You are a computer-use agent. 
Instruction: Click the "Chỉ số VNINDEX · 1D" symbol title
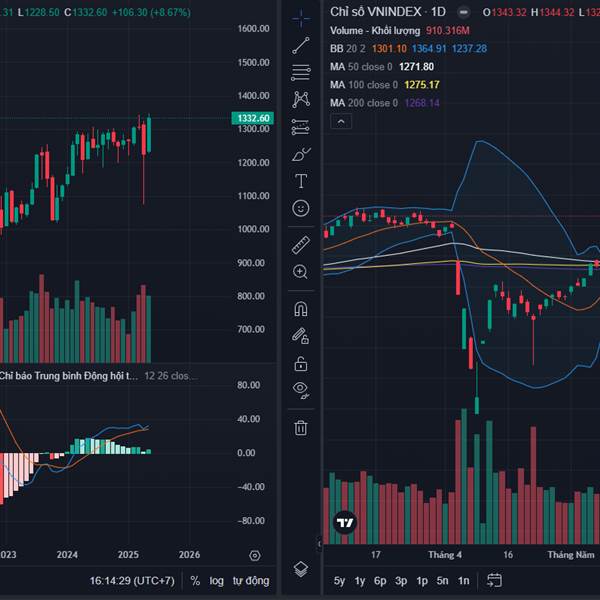tap(388, 12)
